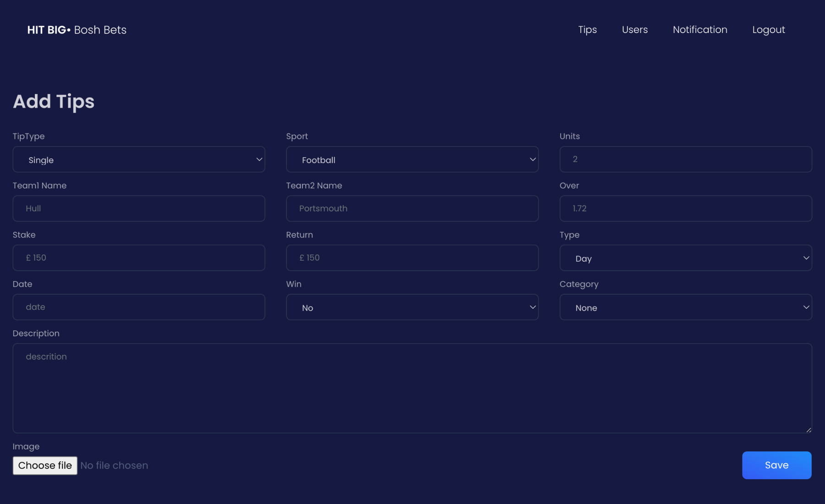
Task: Open the Type dropdown showing Day
Action: tap(685, 258)
